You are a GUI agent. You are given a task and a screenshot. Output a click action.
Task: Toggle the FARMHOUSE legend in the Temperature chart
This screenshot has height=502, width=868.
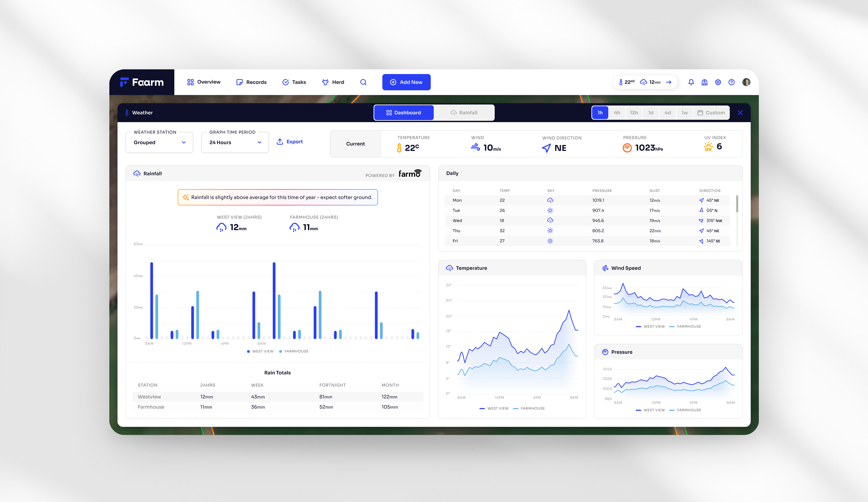(x=529, y=408)
